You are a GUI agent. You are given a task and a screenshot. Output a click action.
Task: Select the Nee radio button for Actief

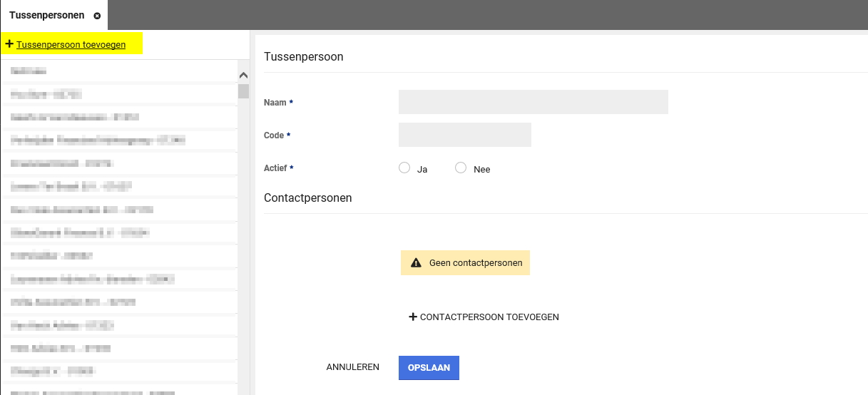pos(461,168)
